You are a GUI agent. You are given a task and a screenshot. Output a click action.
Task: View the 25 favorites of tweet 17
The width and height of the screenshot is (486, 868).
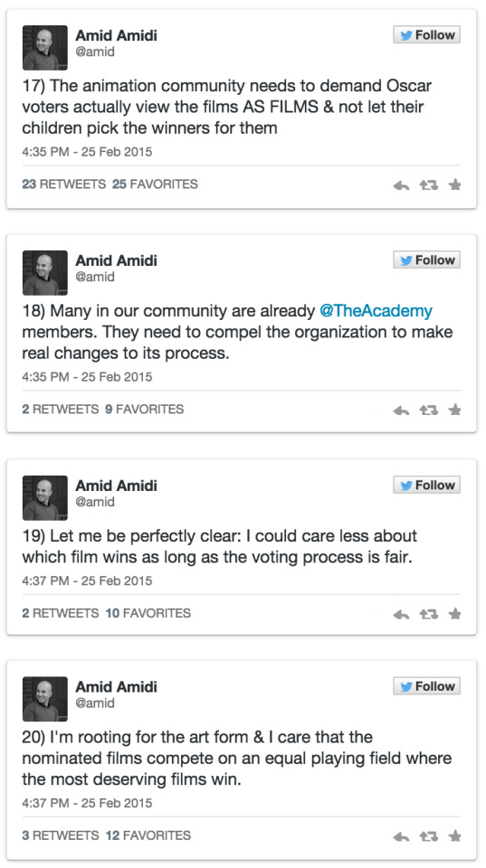(x=155, y=184)
